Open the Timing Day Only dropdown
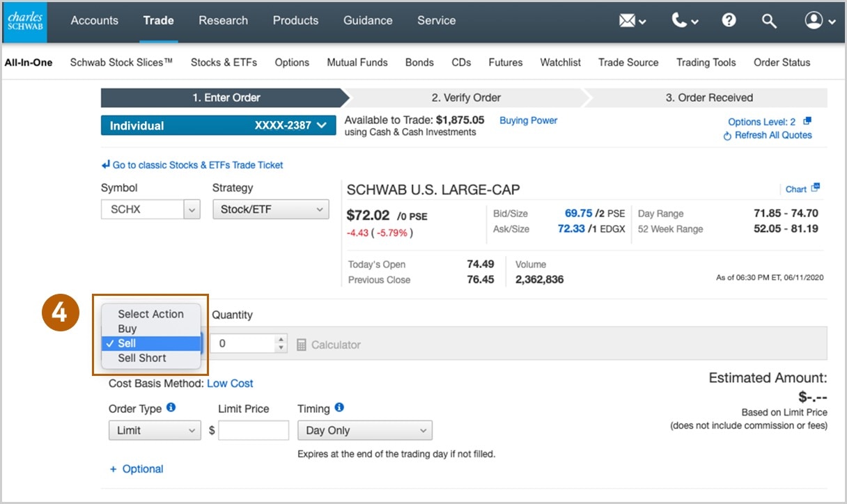The width and height of the screenshot is (847, 504). pyautogui.click(x=364, y=431)
